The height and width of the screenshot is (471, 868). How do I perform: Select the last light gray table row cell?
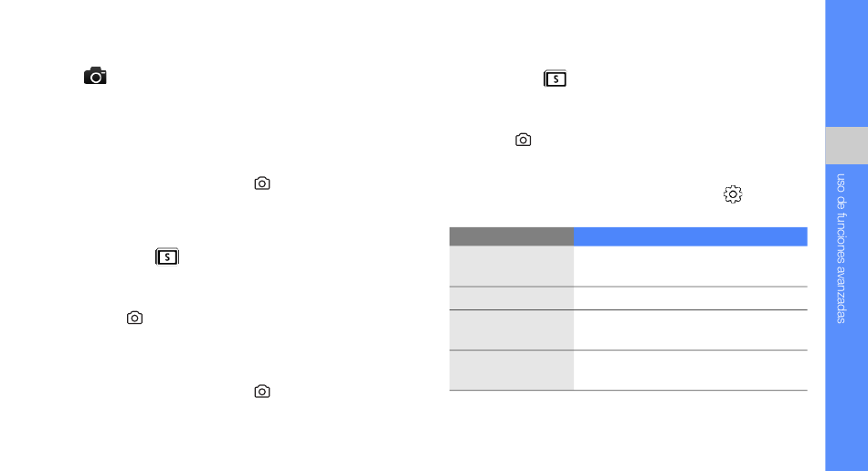coord(512,370)
